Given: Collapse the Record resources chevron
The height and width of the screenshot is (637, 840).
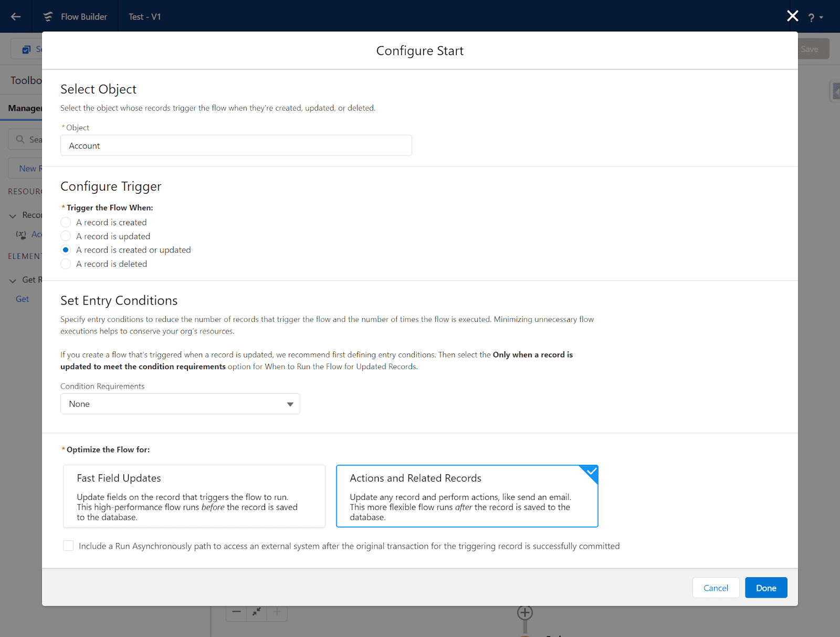Looking at the screenshot, I should click(x=13, y=216).
